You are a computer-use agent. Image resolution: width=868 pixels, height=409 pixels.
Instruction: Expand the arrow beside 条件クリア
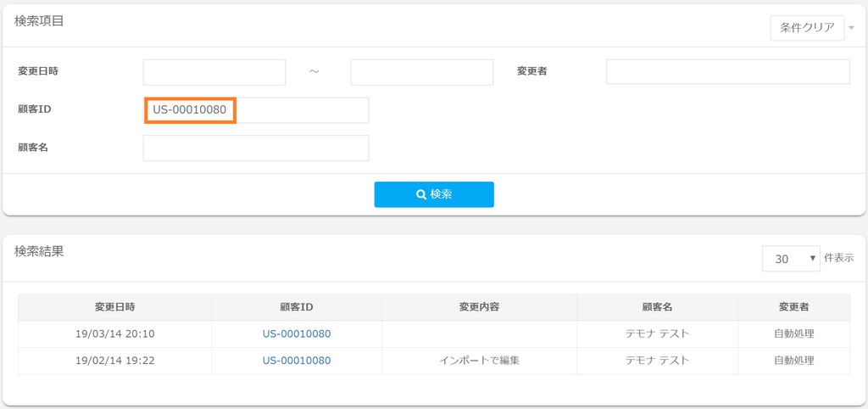coord(851,28)
